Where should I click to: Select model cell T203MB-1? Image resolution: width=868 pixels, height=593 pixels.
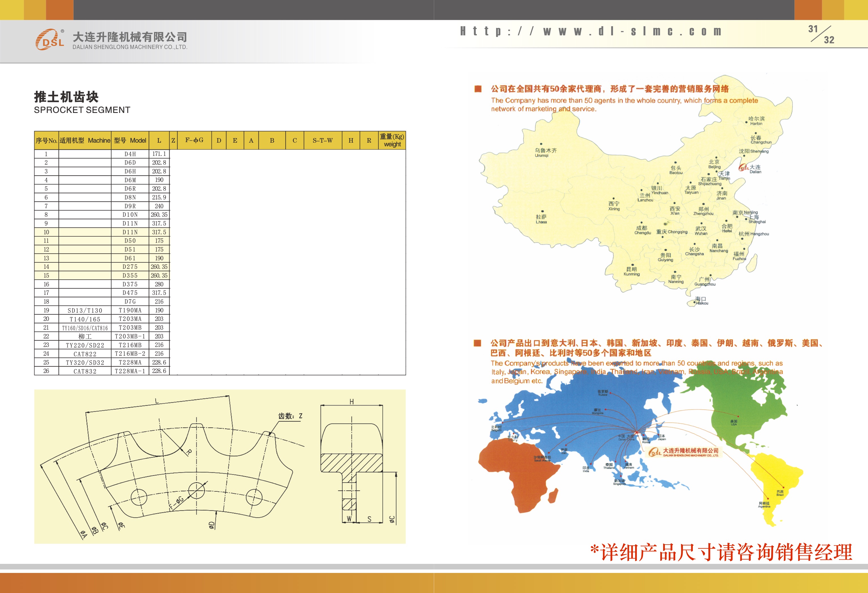130,336
